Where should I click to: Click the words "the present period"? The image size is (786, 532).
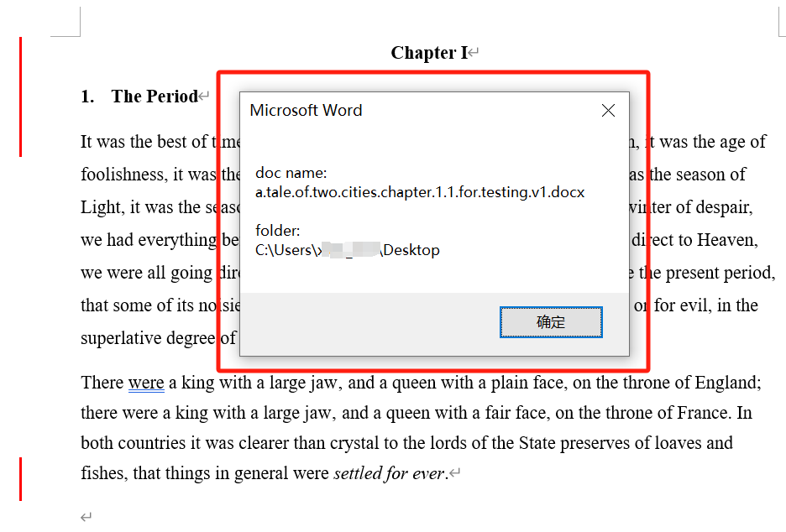click(707, 273)
